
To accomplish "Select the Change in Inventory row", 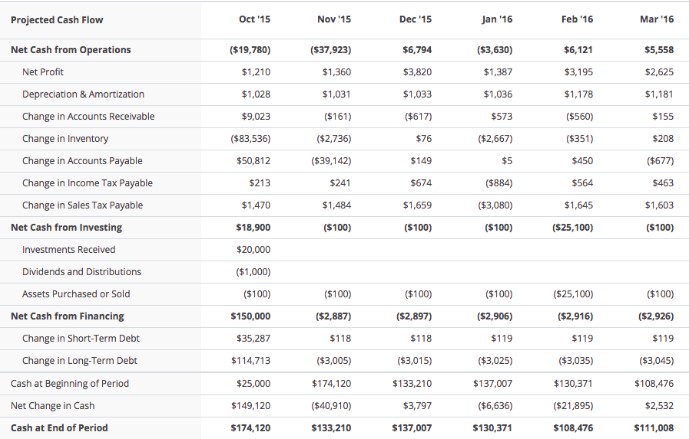I will (x=344, y=139).
